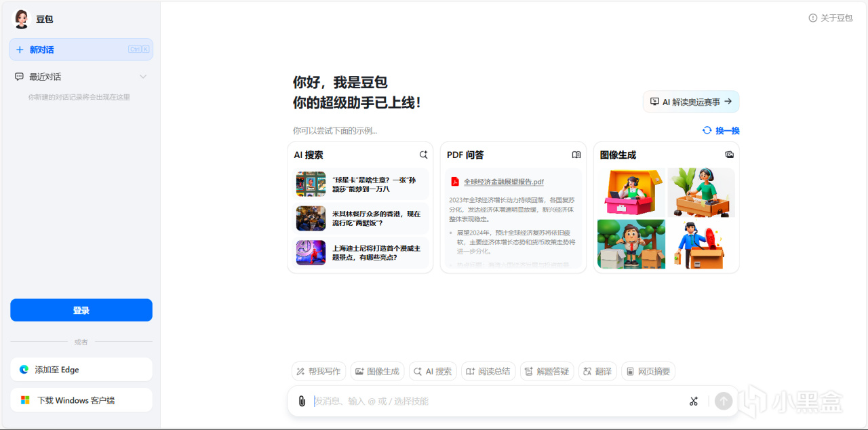The image size is (868, 430).
Task: Select the 翻译 skill chip
Action: [597, 371]
